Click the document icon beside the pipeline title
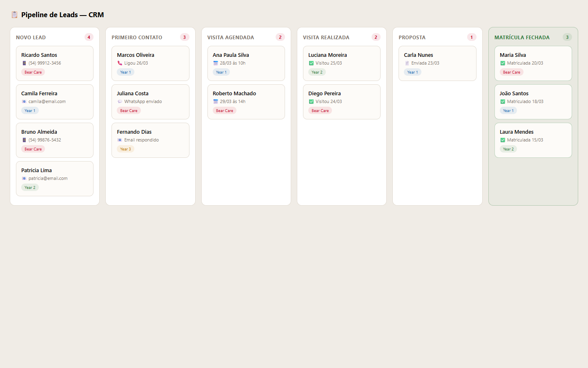 (14, 14)
